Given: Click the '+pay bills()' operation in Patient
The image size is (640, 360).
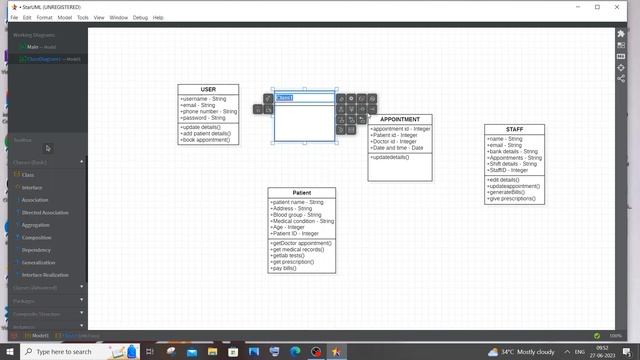Looking at the screenshot, I should (283, 268).
